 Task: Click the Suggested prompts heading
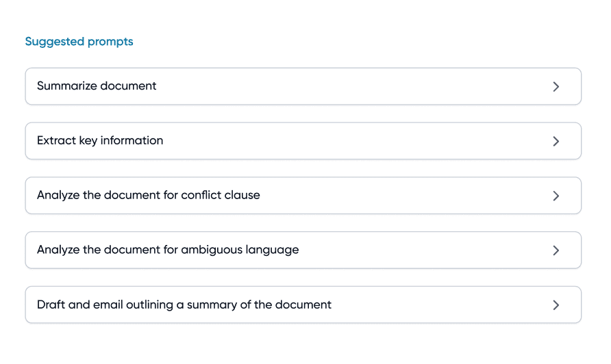(x=79, y=42)
